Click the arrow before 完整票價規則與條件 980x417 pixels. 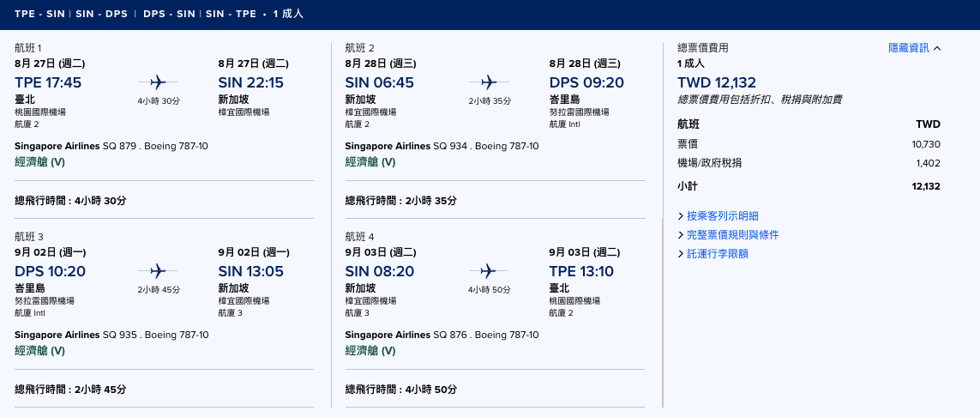pyautogui.click(x=681, y=235)
